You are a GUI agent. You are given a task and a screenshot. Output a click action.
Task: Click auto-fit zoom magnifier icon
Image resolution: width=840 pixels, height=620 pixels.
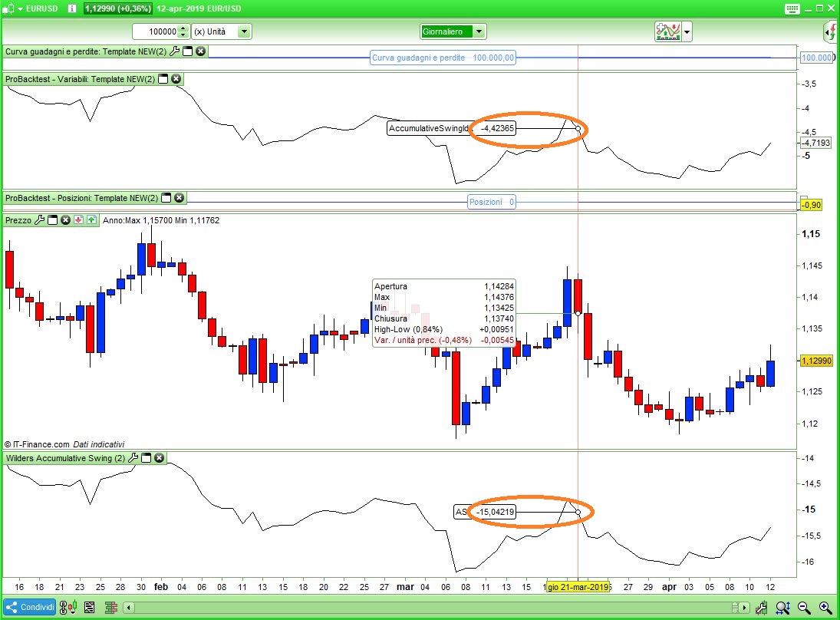pyautogui.click(x=782, y=607)
